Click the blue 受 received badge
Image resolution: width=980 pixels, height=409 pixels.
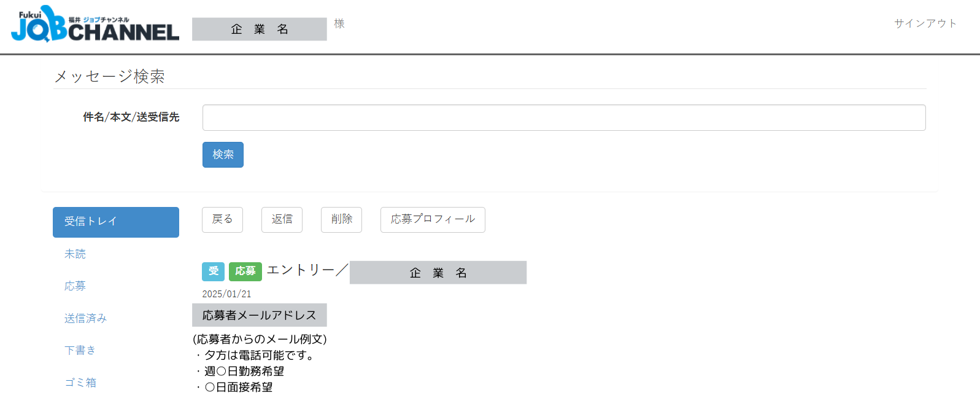(x=213, y=271)
